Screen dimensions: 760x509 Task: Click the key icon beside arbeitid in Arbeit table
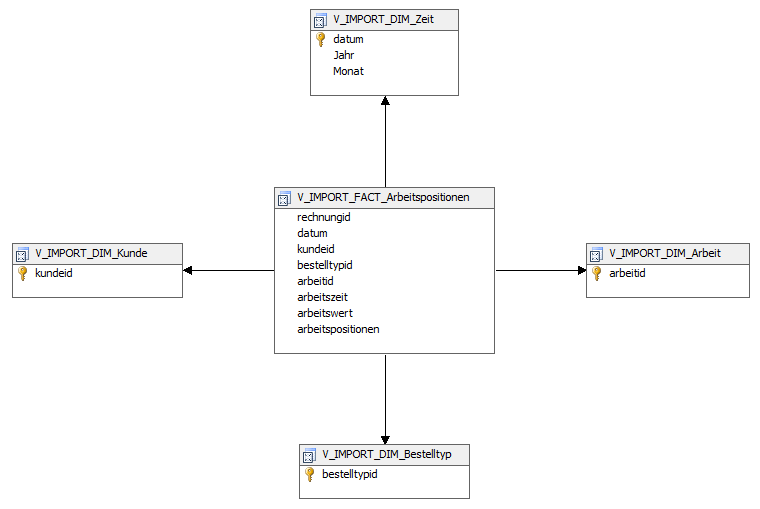(x=597, y=273)
